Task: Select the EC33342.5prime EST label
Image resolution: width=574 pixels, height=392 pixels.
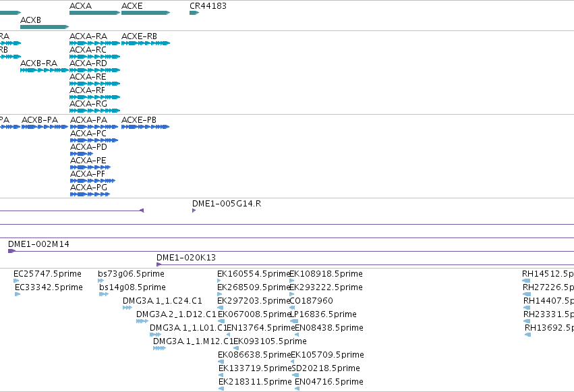Action: (49, 287)
